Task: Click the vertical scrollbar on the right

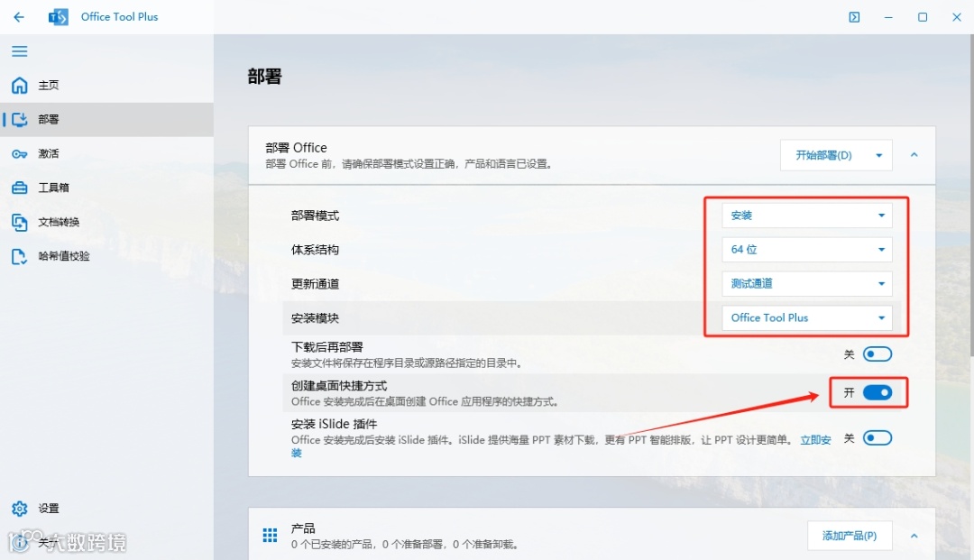Action: tap(970, 196)
